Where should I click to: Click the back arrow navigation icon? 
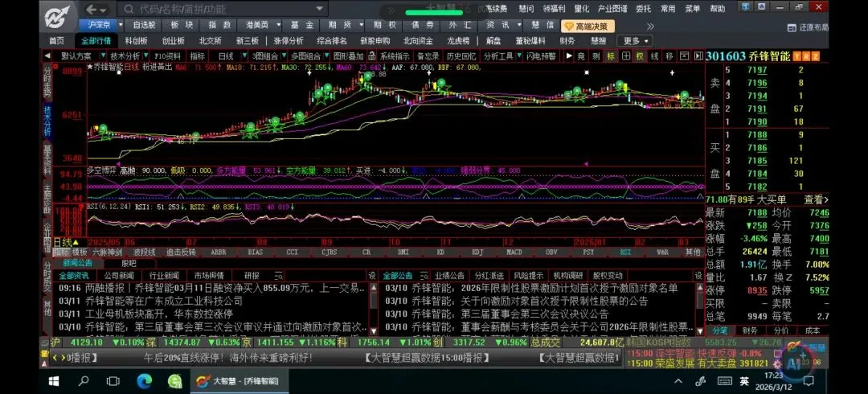(x=92, y=10)
